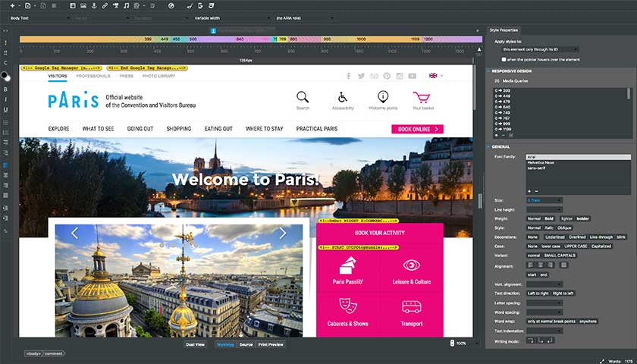Open the 'this element only through its ID' dropdown
Screen dimensions: 637x364
click(540, 49)
